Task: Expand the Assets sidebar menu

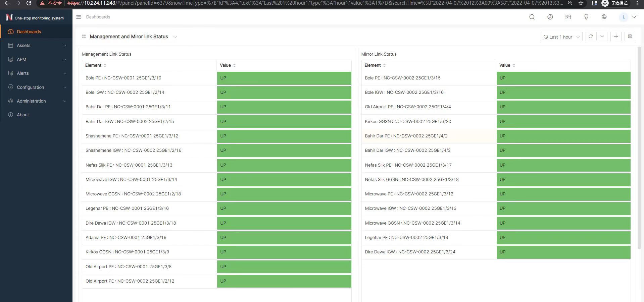Action: (x=36, y=46)
